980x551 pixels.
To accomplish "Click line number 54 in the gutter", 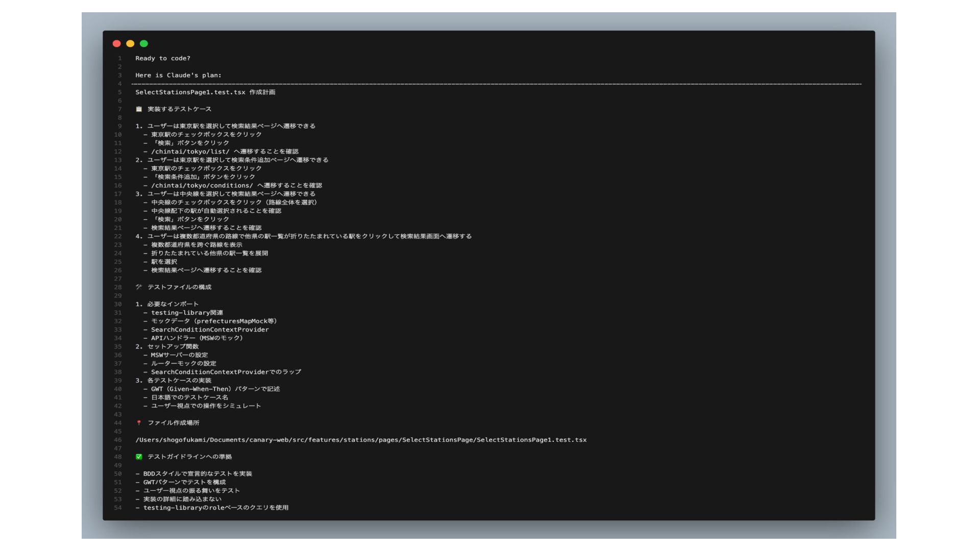I will click(x=118, y=508).
